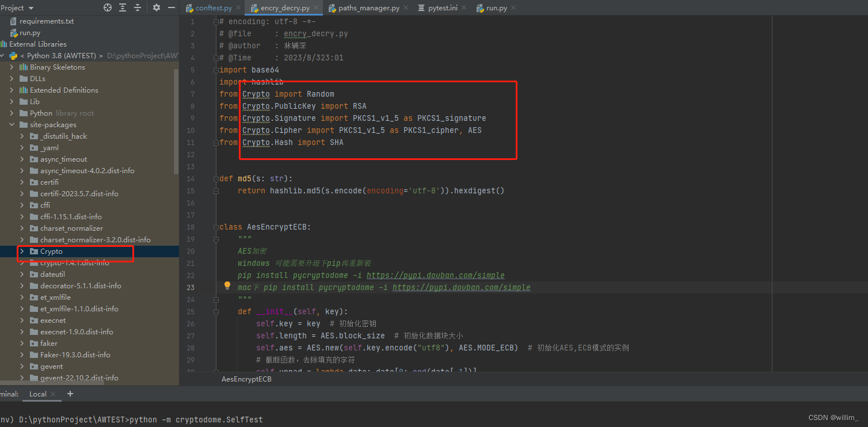Click the lightbulb intention icon on line 23
Image resolution: width=868 pixels, height=427 pixels.
click(227, 285)
